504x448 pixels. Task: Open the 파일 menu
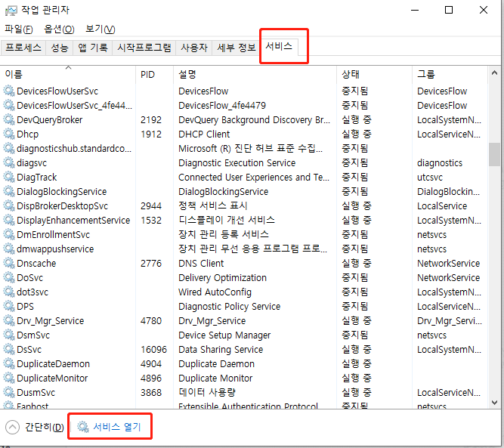[19, 29]
